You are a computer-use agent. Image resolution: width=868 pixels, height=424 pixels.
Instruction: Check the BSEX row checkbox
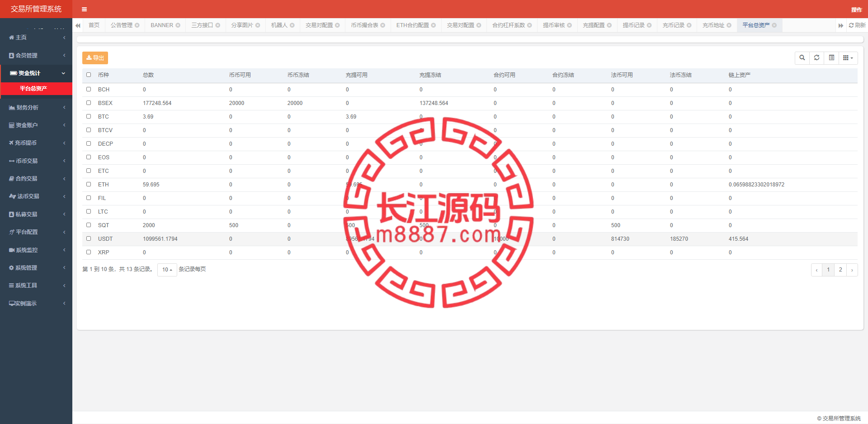pos(89,103)
